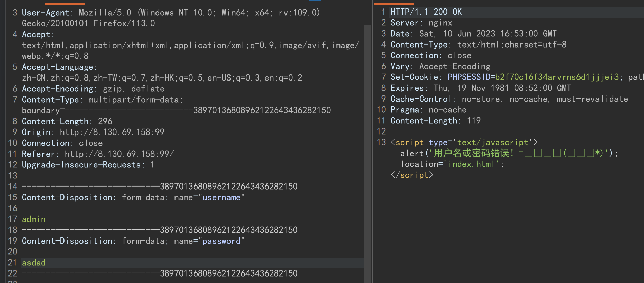Click Upgrade-Insecure-Requests: 1 header

[x=88, y=165]
